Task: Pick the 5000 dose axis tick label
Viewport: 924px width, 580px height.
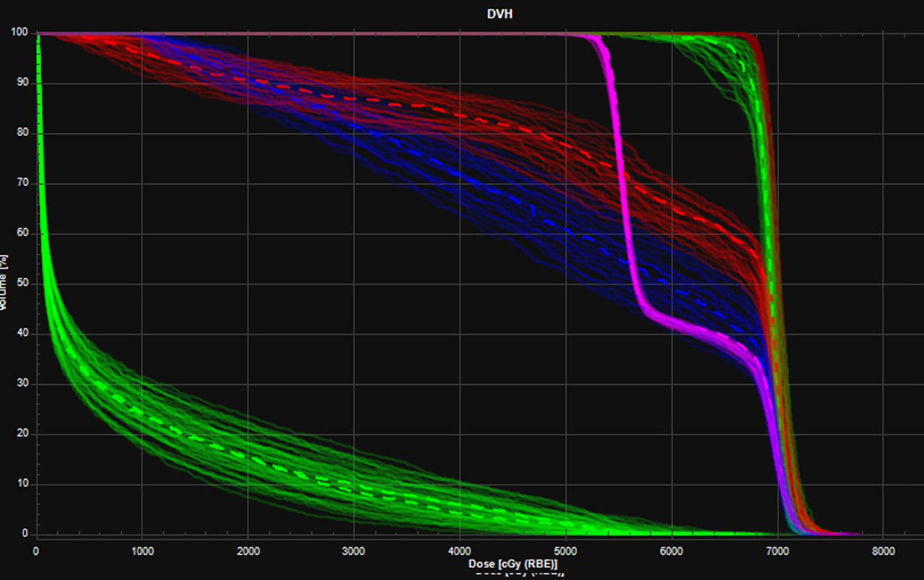Action: [x=565, y=551]
